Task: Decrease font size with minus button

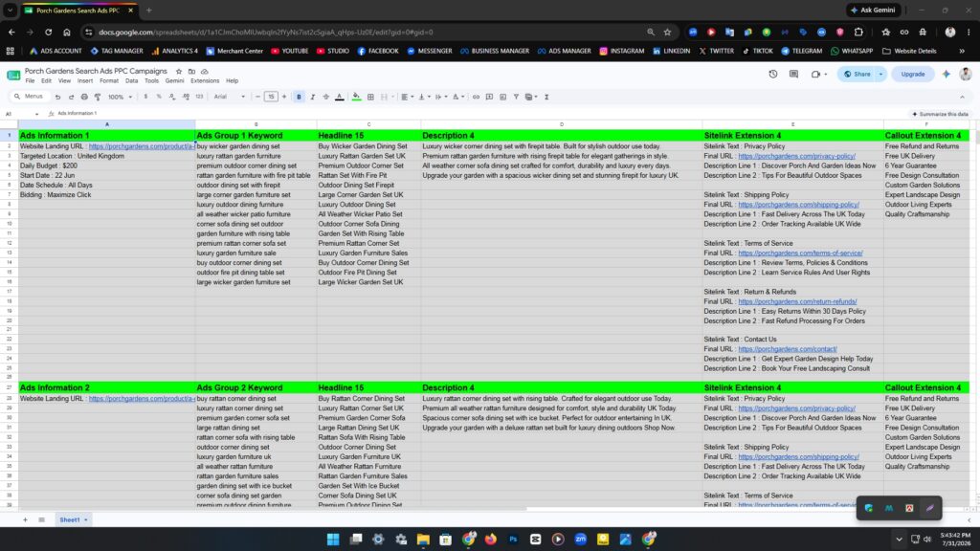Action: point(257,97)
